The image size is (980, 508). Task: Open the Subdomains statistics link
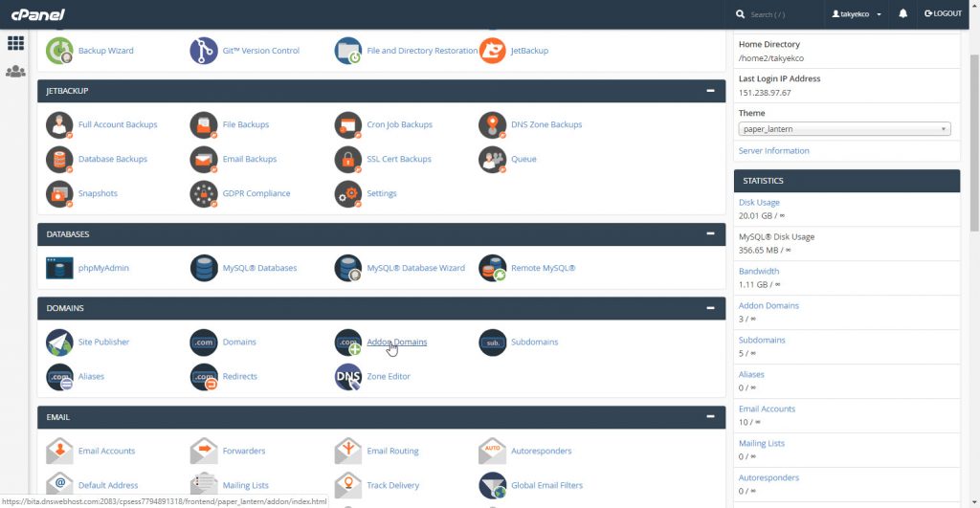pyautogui.click(x=762, y=341)
